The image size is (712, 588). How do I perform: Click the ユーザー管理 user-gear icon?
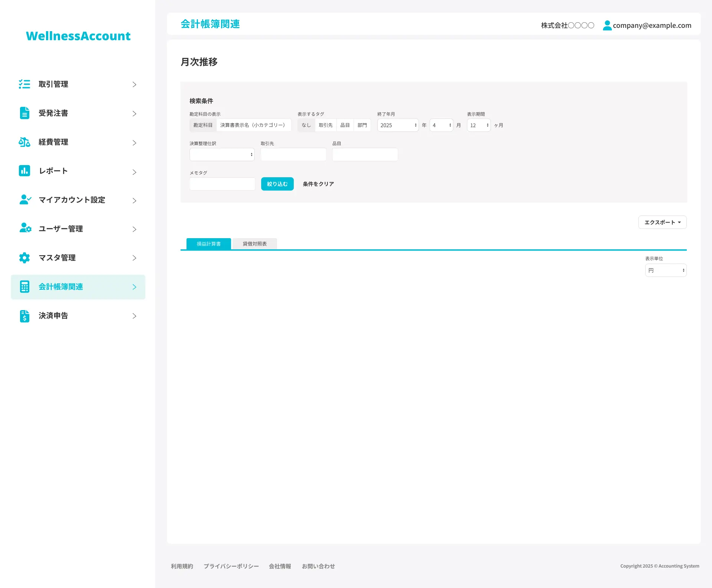[x=25, y=229]
